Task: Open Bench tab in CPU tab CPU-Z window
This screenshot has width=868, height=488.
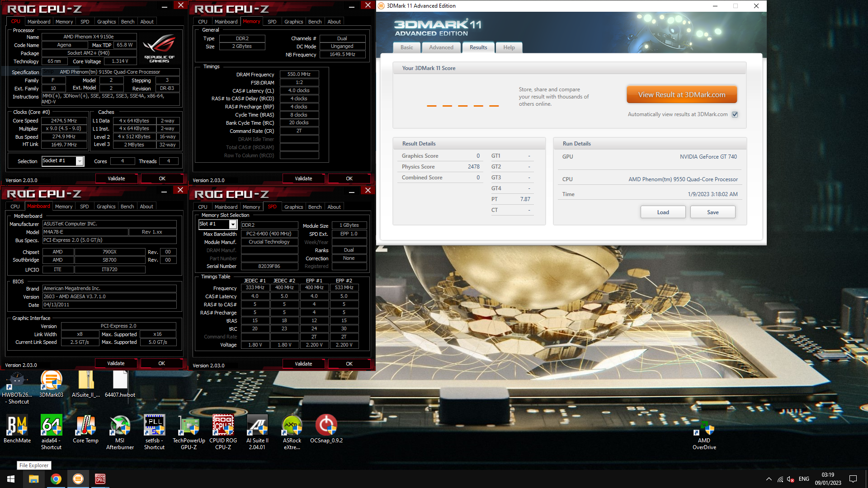Action: (x=127, y=22)
